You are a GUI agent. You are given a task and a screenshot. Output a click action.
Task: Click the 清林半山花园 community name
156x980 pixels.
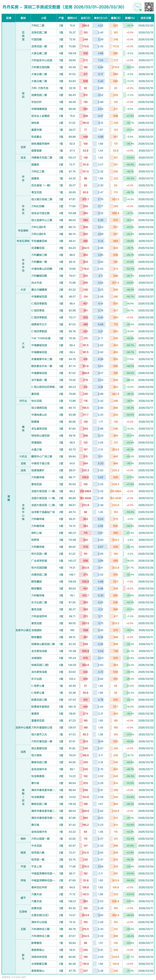click(39, 922)
